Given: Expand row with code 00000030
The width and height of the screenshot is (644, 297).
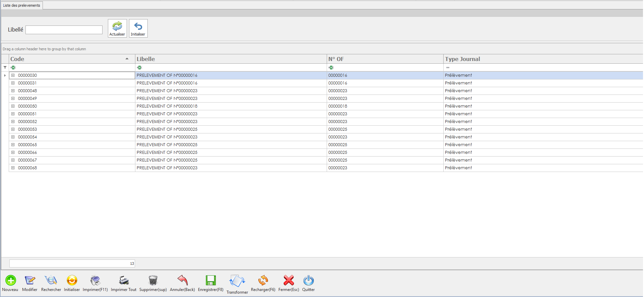Looking at the screenshot, I should 13,75.
